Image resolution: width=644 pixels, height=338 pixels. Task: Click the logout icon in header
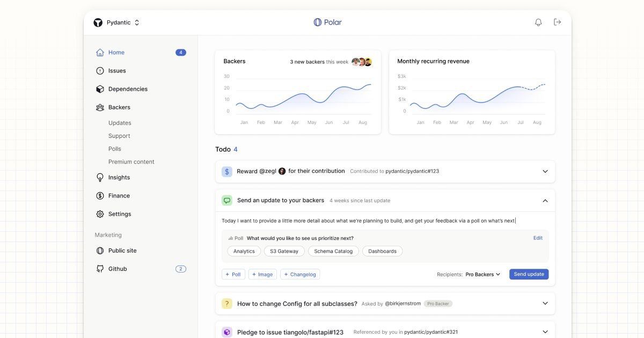[558, 22]
